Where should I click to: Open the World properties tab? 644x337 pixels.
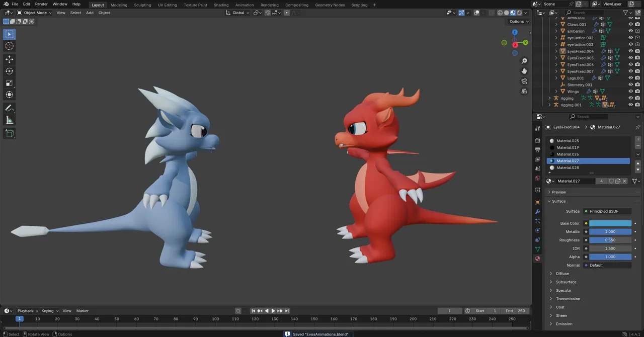click(538, 178)
